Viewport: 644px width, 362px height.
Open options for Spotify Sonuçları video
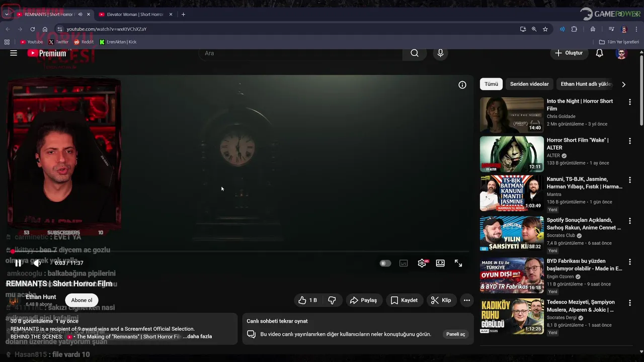[629, 221]
